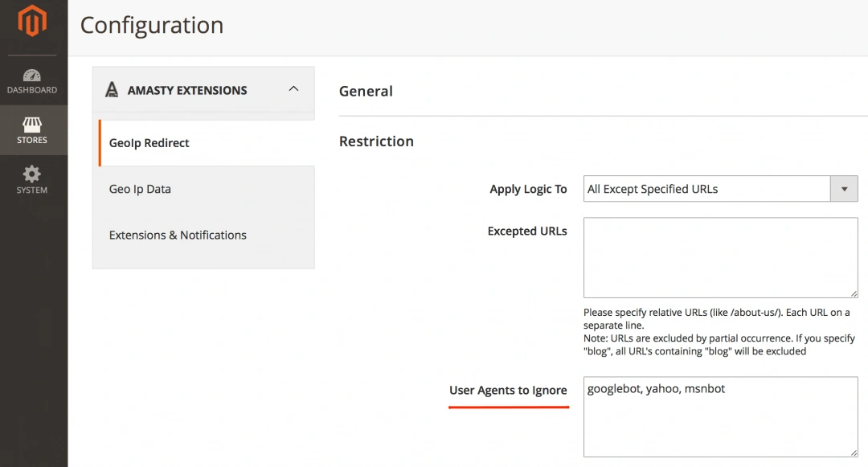The height and width of the screenshot is (467, 868).
Task: Click the Magento logo icon
Action: click(x=33, y=21)
